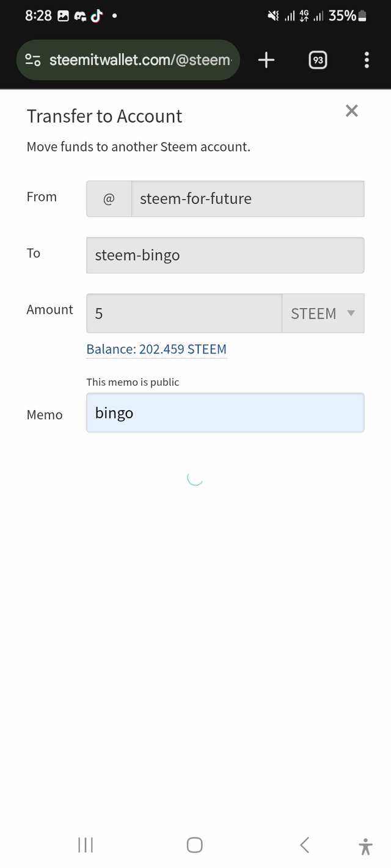Screen dimensions: 391x868
Task: Tap the accessibility figure icon
Action: (365, 846)
